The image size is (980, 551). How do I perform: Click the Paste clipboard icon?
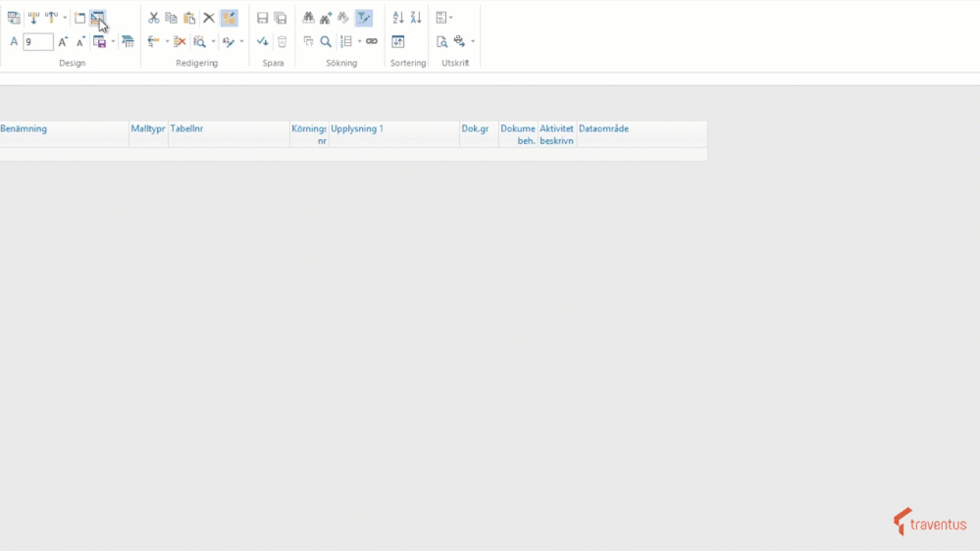tap(189, 18)
